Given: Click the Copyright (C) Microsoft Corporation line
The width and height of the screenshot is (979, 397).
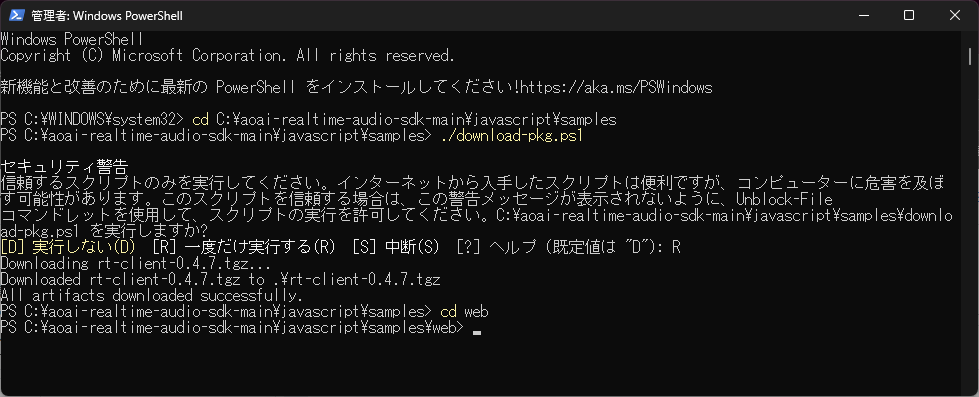Looking at the screenshot, I should pyautogui.click(x=227, y=56).
